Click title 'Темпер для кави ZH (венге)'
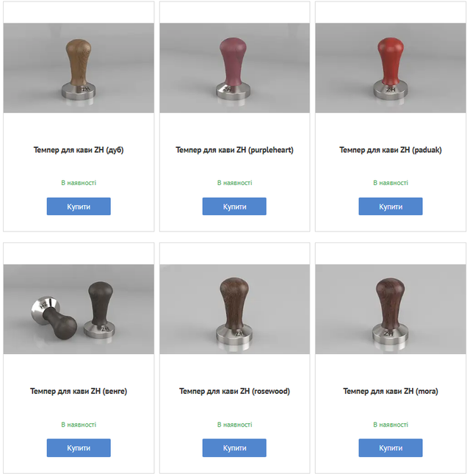 [x=79, y=391]
